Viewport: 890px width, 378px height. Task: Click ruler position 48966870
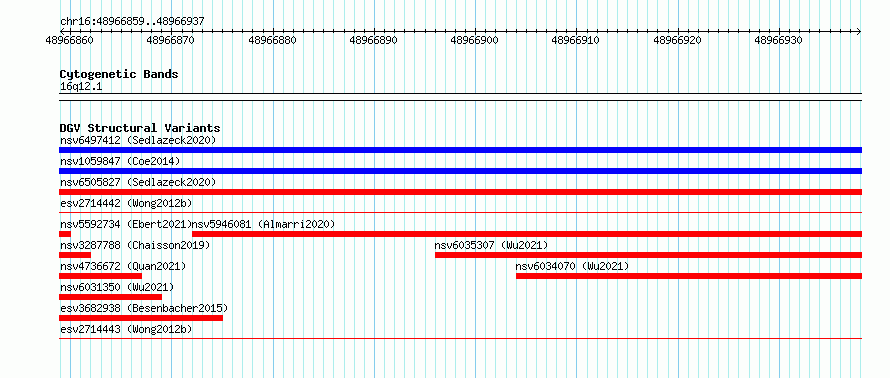170,40
